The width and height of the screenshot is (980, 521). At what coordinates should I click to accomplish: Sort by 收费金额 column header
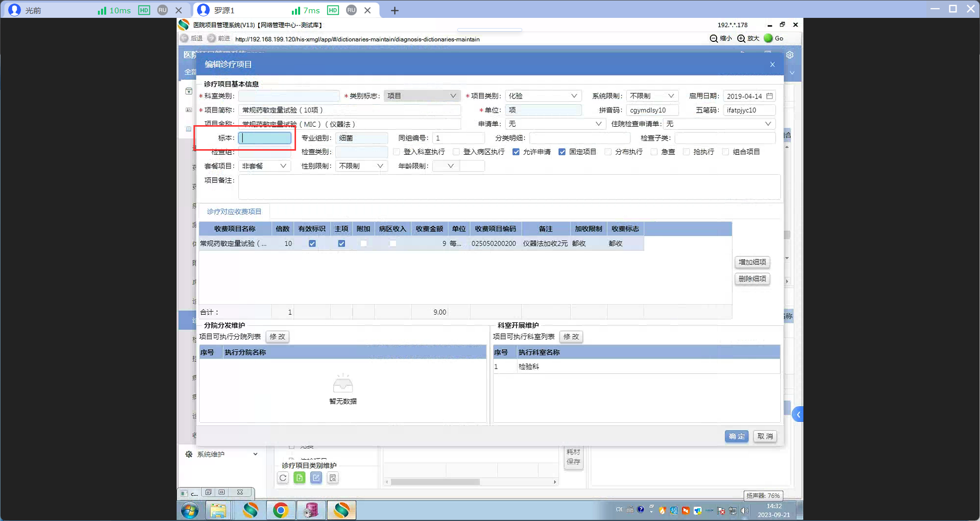tap(429, 229)
